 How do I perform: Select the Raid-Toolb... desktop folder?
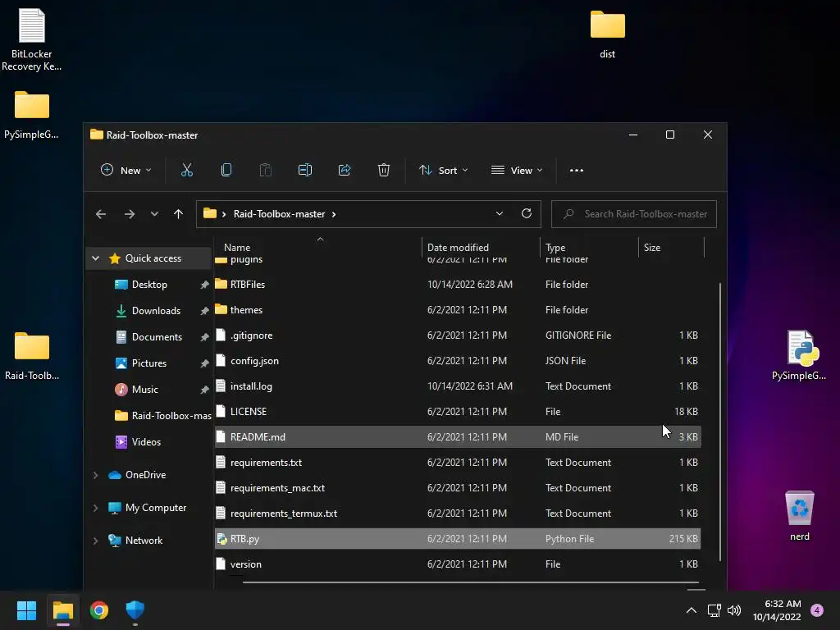(32, 356)
